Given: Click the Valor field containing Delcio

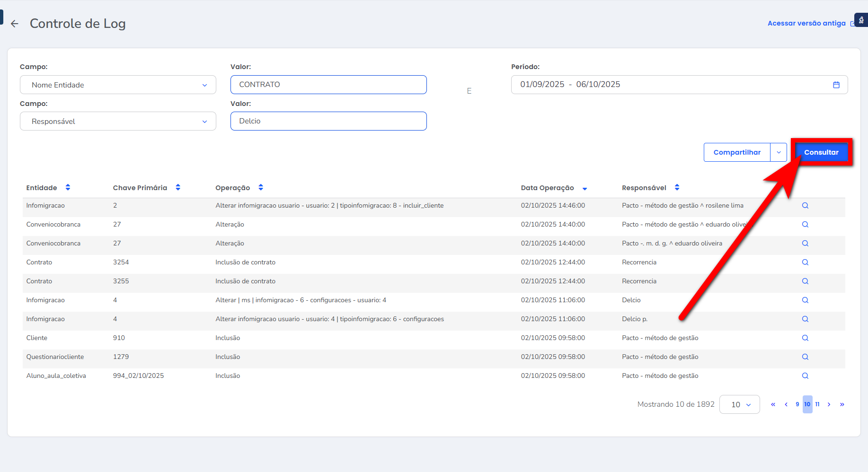Looking at the screenshot, I should click(328, 121).
